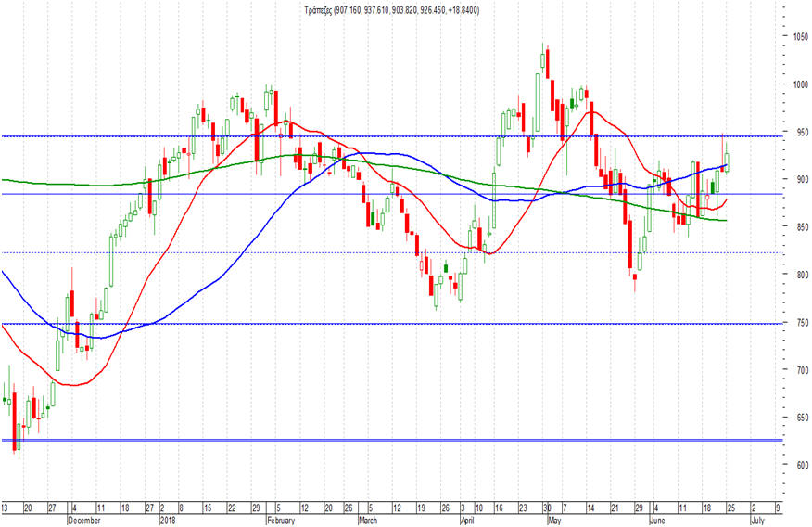Click the 750 price axis label
This screenshot has height=527, width=812.
pos(800,322)
